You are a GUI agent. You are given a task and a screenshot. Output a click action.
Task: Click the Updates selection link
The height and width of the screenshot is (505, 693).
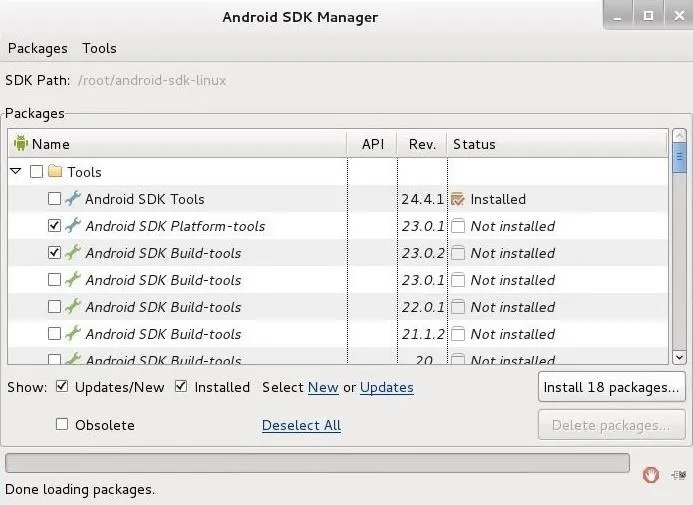[x=387, y=387]
